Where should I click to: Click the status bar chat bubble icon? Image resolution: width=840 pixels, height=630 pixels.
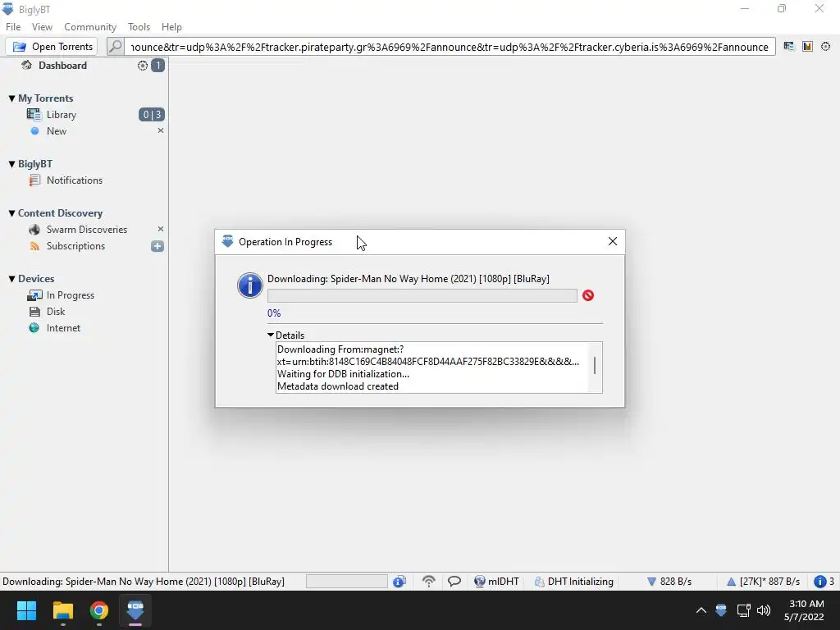pyautogui.click(x=454, y=582)
